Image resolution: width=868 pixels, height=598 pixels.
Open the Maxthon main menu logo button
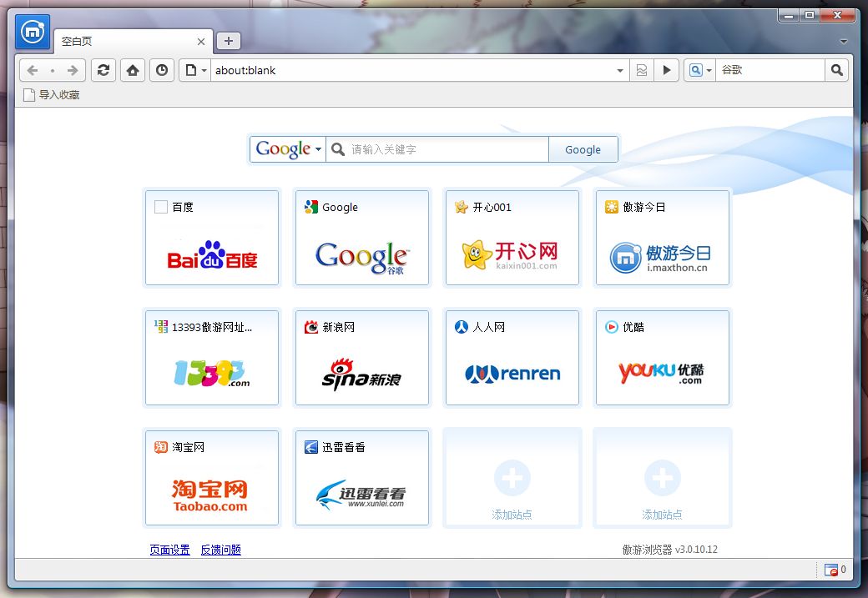click(33, 33)
